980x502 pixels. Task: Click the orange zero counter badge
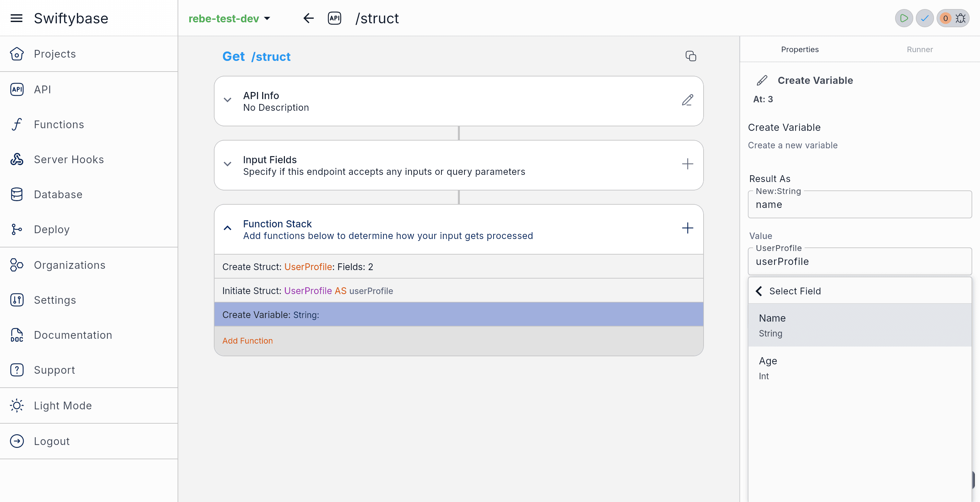point(945,18)
